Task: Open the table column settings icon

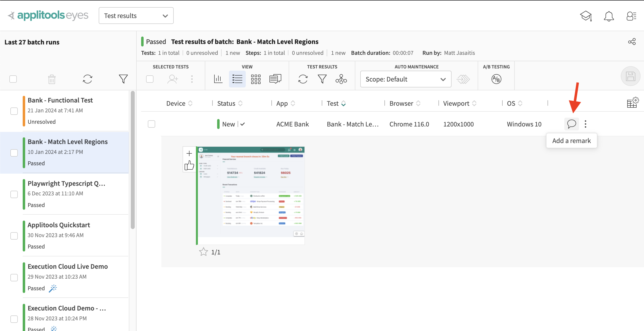Action: coord(632,103)
